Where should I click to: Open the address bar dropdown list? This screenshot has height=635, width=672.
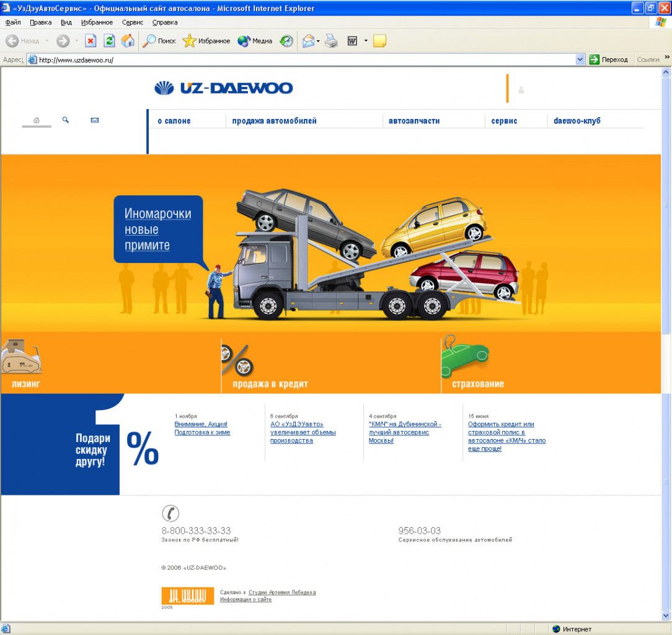tap(580, 60)
